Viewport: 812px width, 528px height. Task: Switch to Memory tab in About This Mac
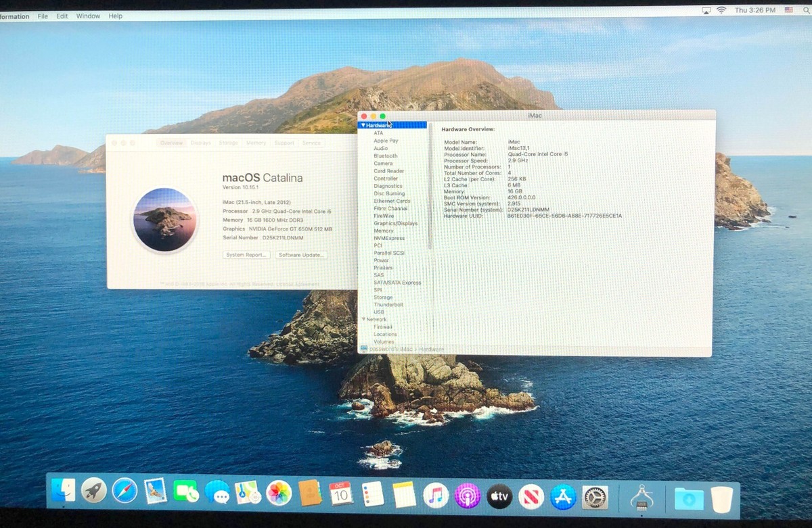click(x=256, y=143)
